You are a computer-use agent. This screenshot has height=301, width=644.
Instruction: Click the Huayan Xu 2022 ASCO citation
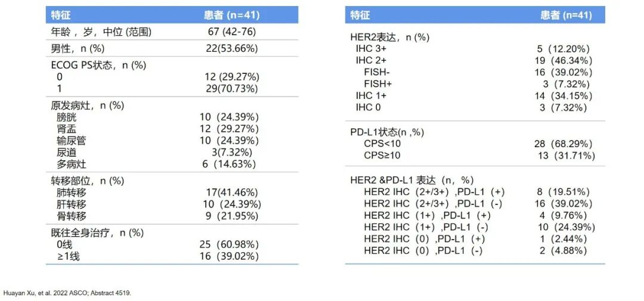[x=67, y=293]
